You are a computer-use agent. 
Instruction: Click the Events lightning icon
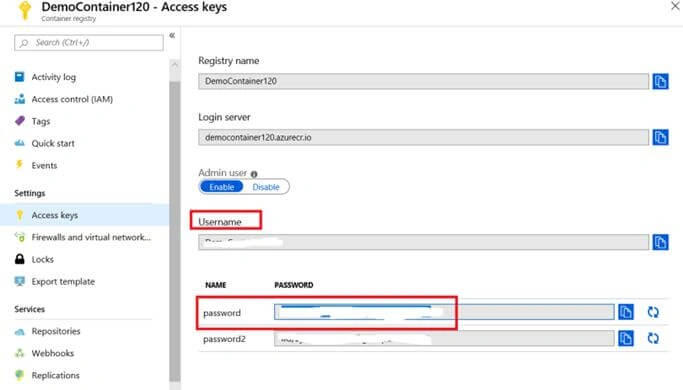19,164
